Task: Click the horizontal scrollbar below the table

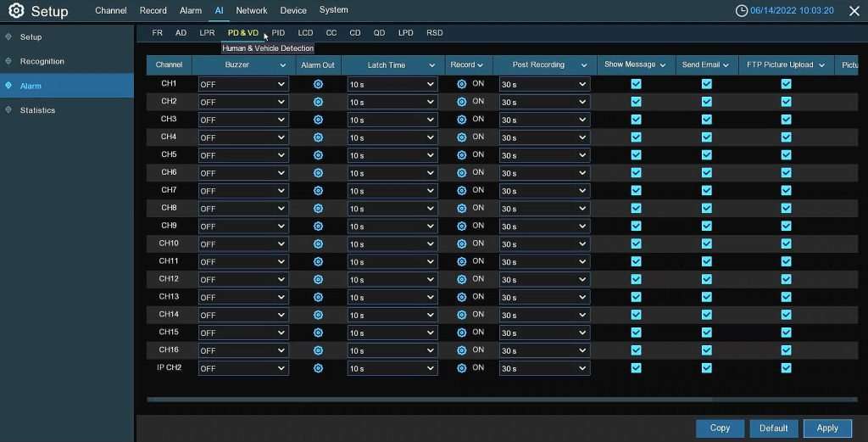Action: pos(500,399)
